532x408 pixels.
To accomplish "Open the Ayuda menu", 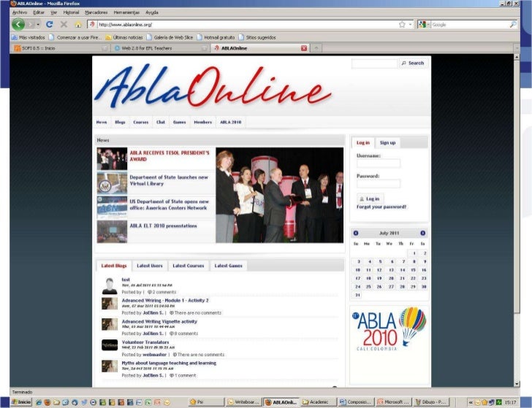I will (152, 12).
